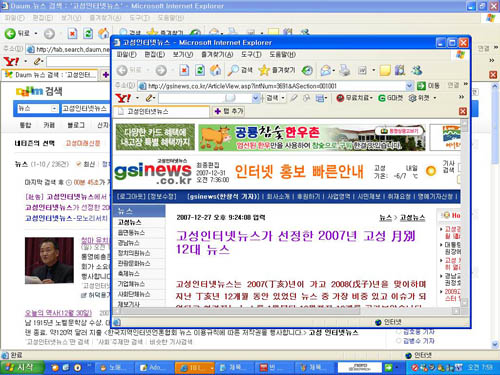This screenshot has width=500, height=375.
Task: Open 뉴스 category dropdown in Daum search
Action: [x=54, y=109]
